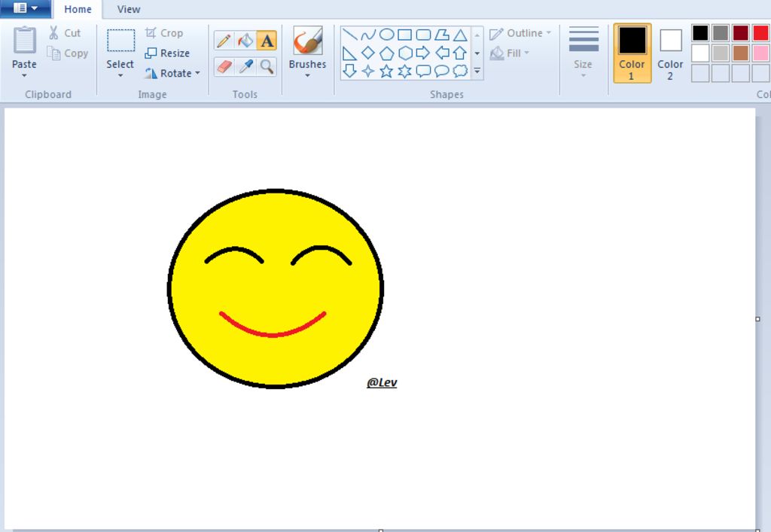771x532 pixels.
Task: Choose the Cloud callout shape
Action: click(x=460, y=71)
